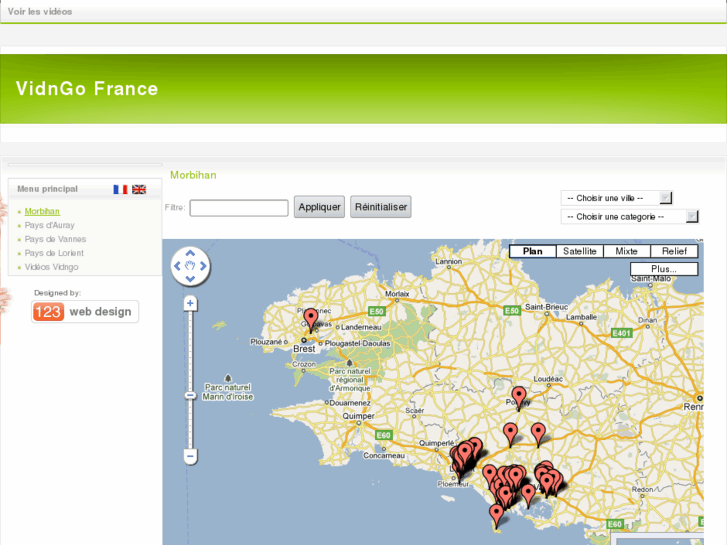Focus the Filtre text field

[239, 208]
